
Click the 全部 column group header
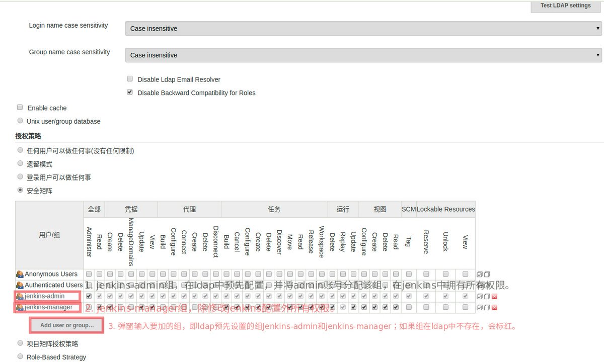pyautogui.click(x=94, y=209)
